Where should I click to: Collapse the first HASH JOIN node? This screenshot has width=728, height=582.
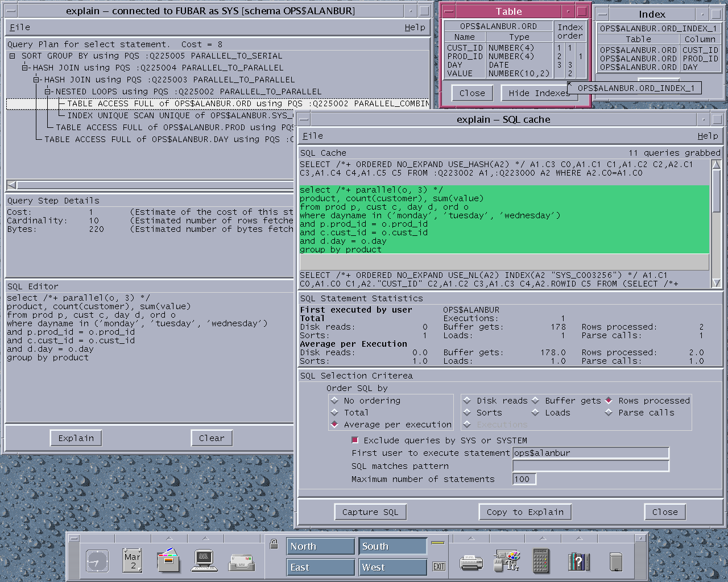pos(24,68)
